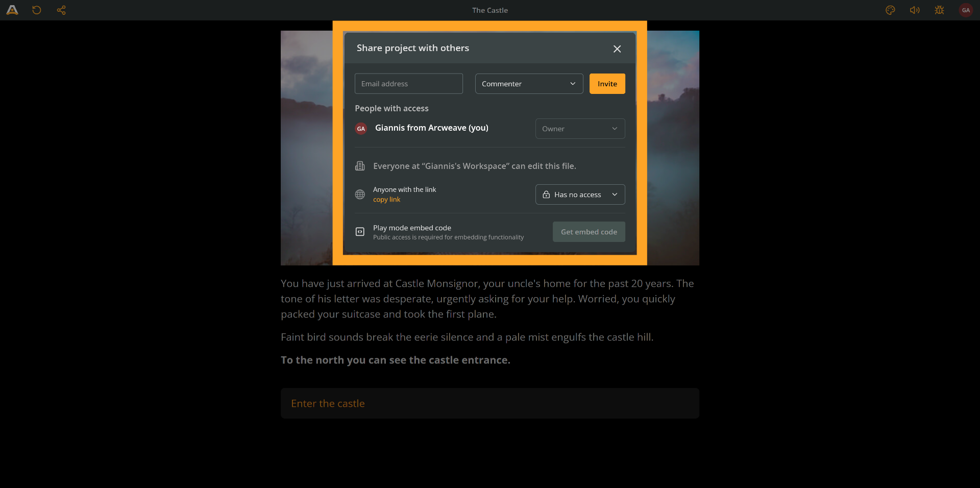Click Get embed code

coord(589,232)
